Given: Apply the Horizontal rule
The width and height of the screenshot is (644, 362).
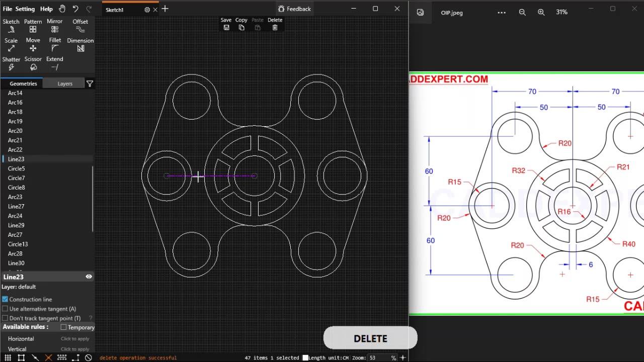Looking at the screenshot, I should [47, 339].
